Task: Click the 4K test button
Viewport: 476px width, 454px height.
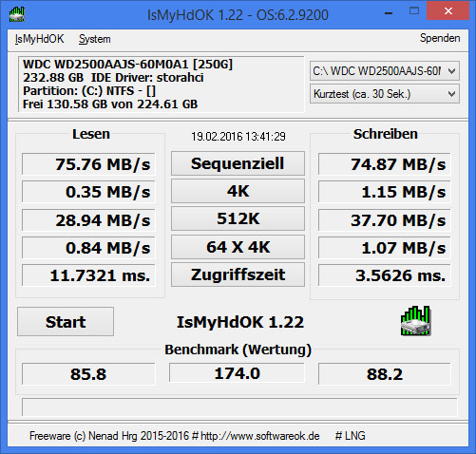Action: pyautogui.click(x=238, y=191)
